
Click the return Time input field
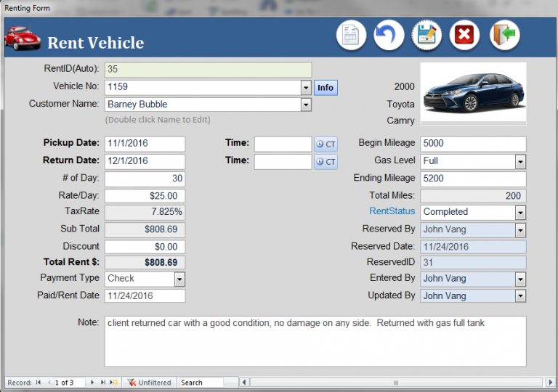pos(283,161)
